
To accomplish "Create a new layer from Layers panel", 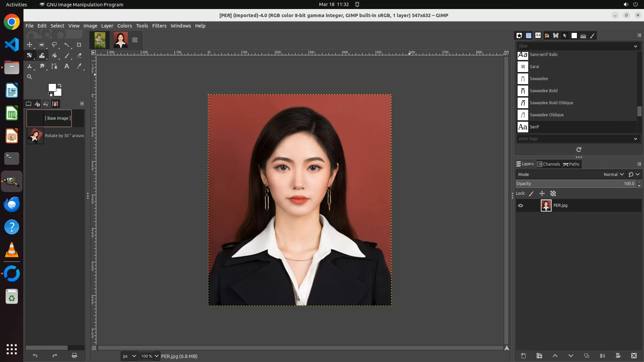I will [523, 356].
